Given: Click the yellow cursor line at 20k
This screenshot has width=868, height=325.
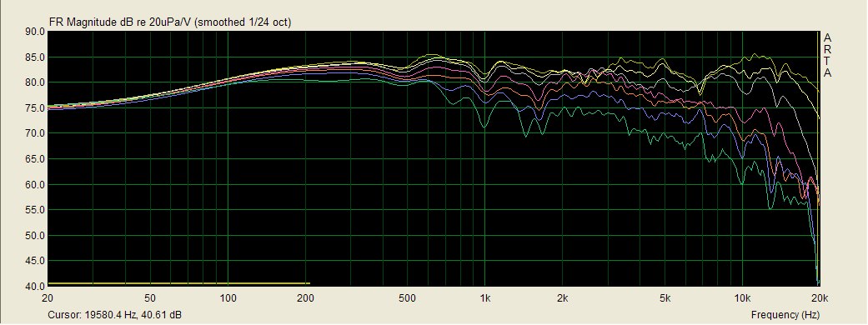Looking at the screenshot, I should [x=818, y=157].
